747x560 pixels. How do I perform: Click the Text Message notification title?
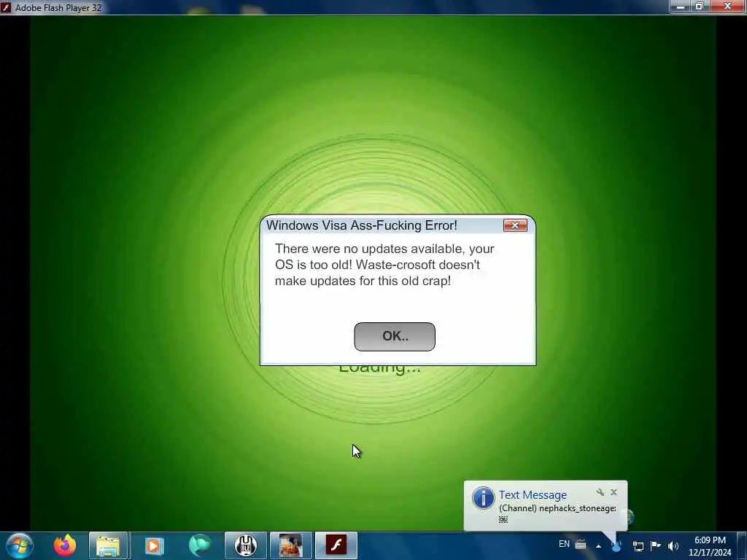tap(533, 495)
